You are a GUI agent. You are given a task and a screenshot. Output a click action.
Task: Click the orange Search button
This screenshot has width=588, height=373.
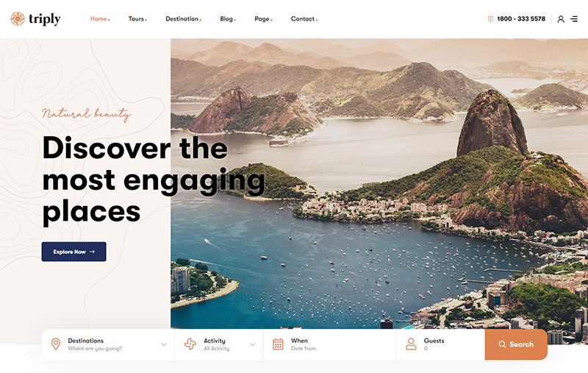(516, 344)
